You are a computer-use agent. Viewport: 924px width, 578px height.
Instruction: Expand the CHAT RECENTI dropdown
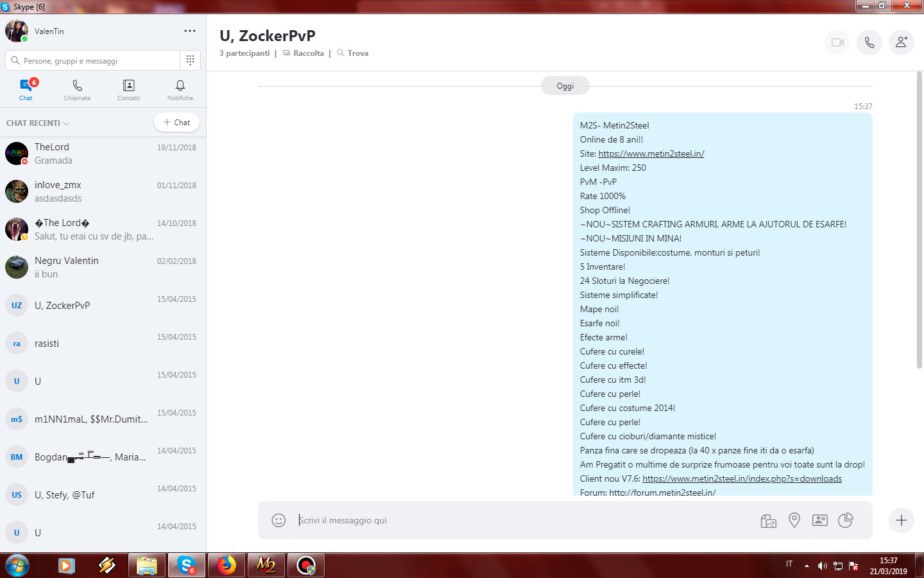(x=38, y=123)
